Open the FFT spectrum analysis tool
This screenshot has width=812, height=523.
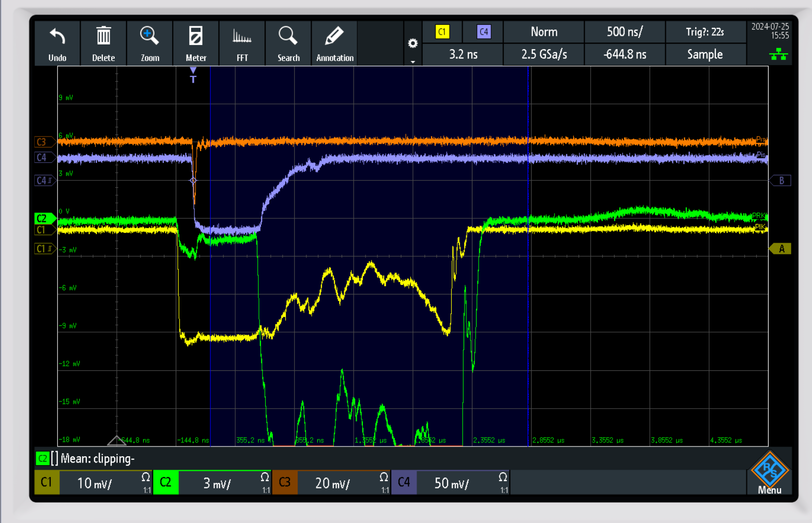click(x=242, y=37)
